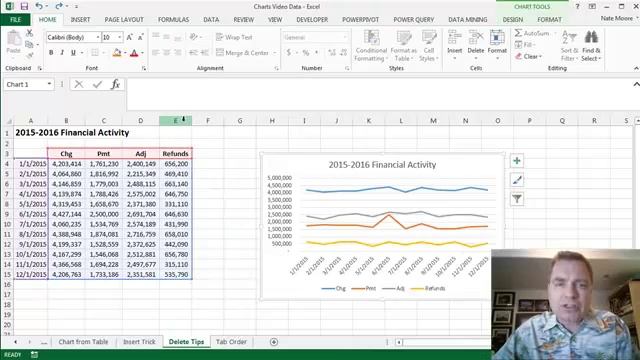Toggle italic formatting
This screenshot has height=360, width=640.
click(x=62, y=53)
